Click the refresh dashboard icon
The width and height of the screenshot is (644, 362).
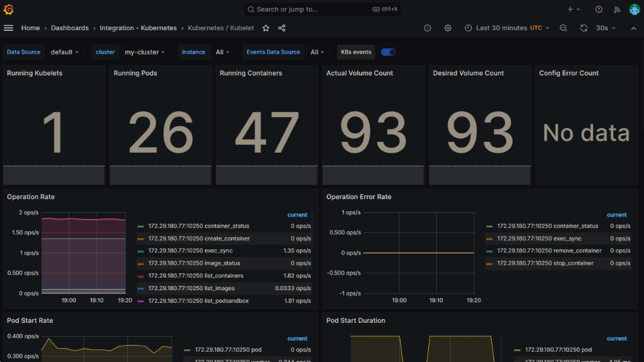(x=584, y=28)
